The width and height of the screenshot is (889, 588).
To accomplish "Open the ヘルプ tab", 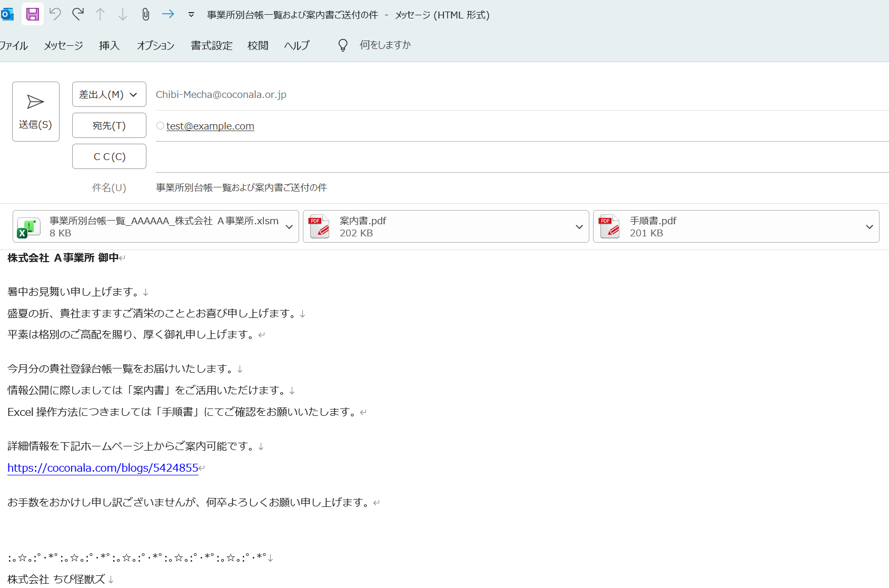I will click(297, 46).
